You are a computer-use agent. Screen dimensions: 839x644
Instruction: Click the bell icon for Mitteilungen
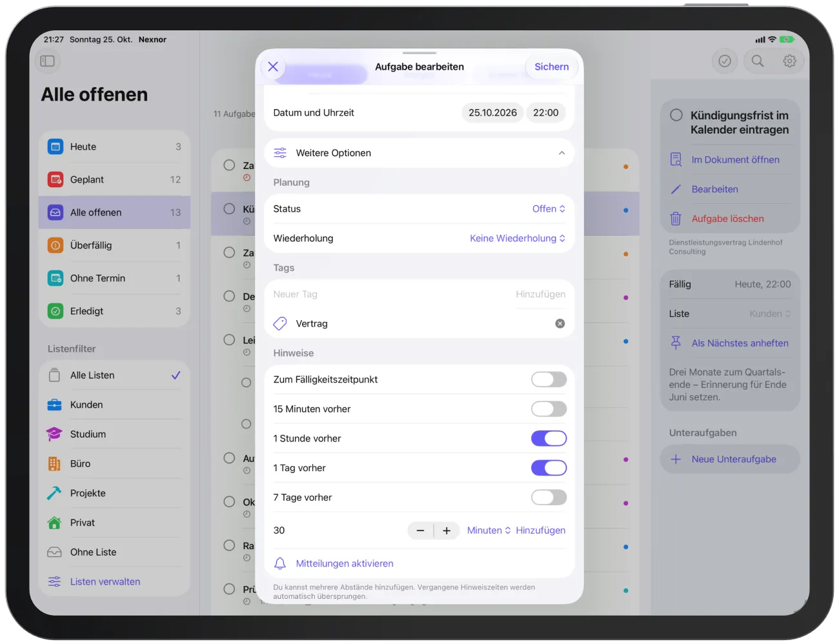click(280, 563)
